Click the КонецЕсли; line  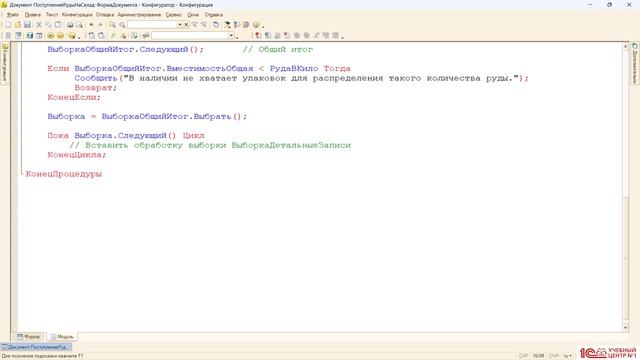(x=74, y=97)
